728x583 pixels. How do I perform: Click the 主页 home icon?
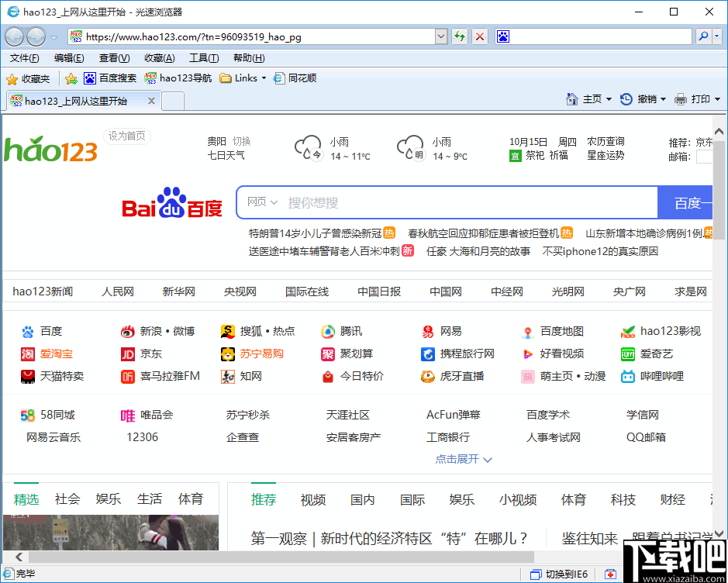point(572,99)
